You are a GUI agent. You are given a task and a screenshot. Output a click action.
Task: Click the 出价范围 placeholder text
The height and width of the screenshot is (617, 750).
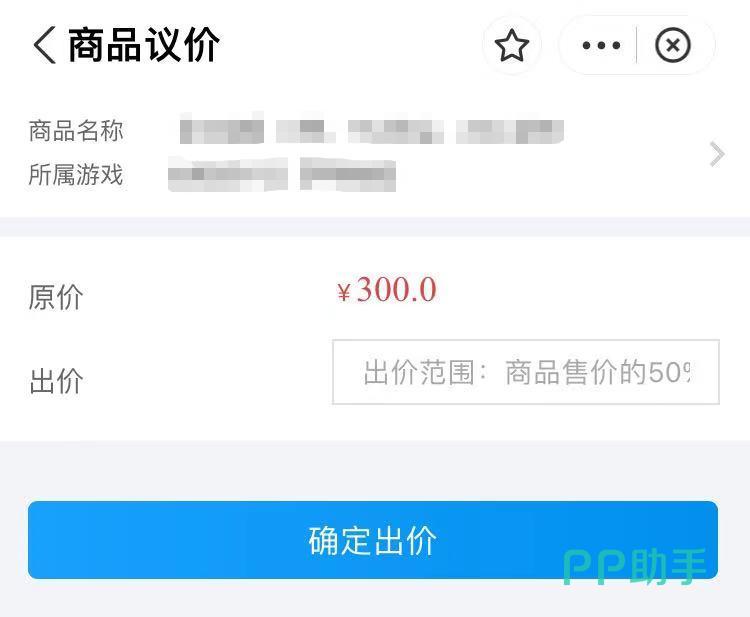click(526, 372)
